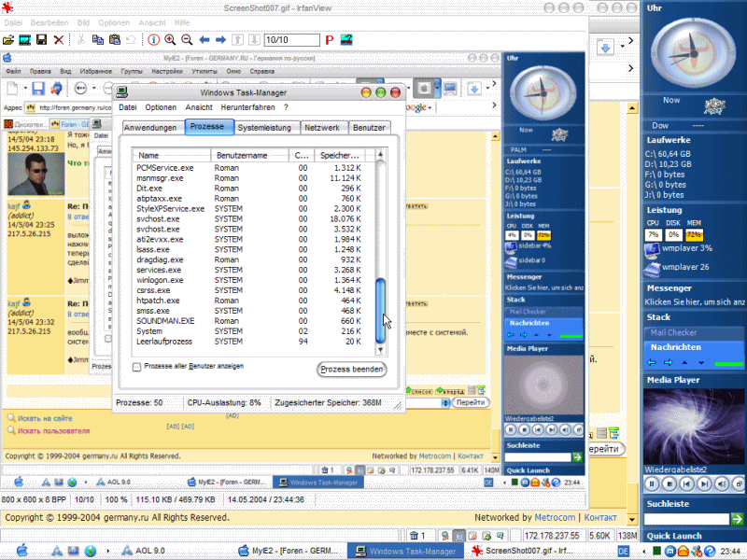Open the Apple start button on the bottom taskbar

pos(21,551)
